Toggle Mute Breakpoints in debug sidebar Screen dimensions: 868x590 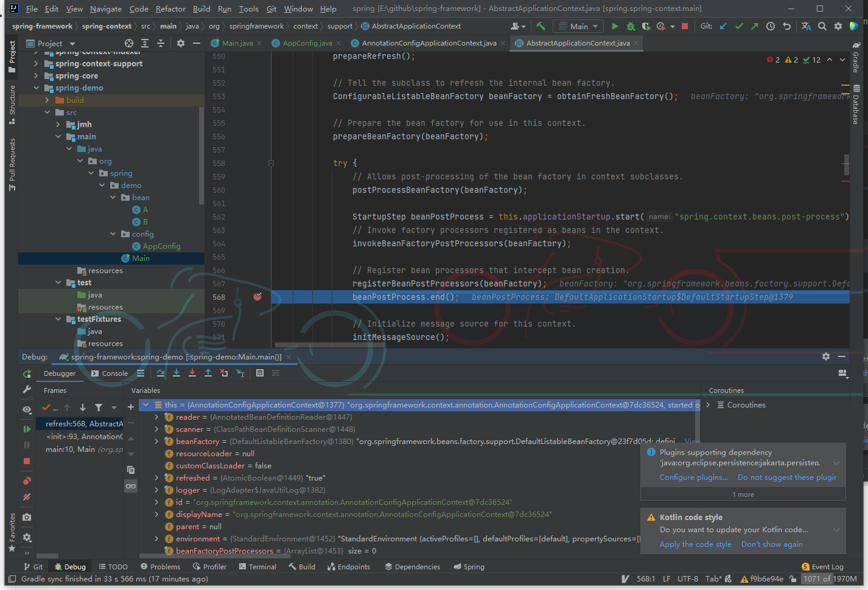point(27,497)
